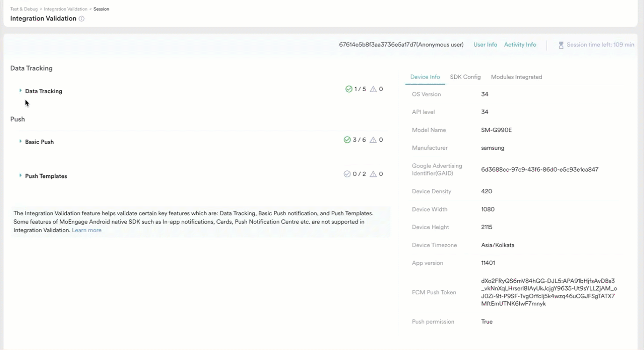
Task: Click the info icon beside Integration Validation title
Action: pyautogui.click(x=81, y=19)
